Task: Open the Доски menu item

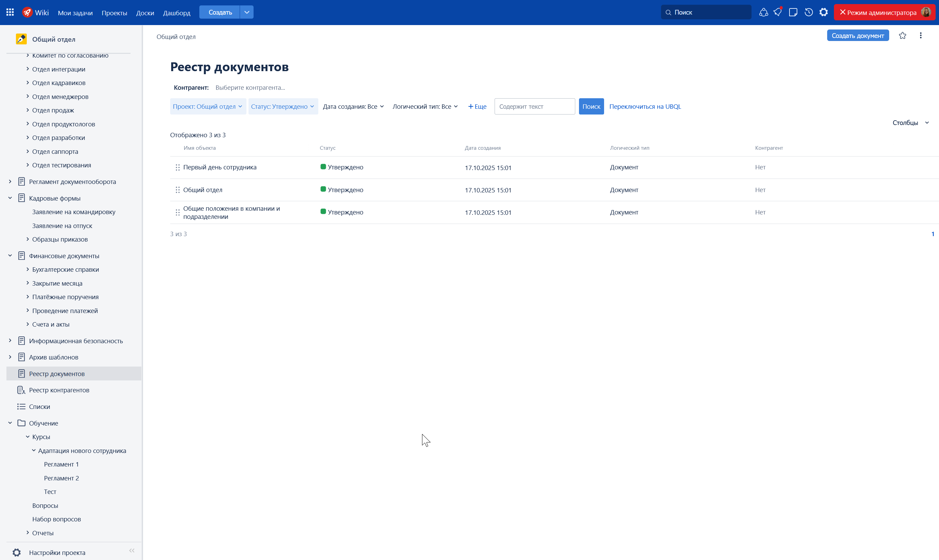Action: (x=145, y=13)
